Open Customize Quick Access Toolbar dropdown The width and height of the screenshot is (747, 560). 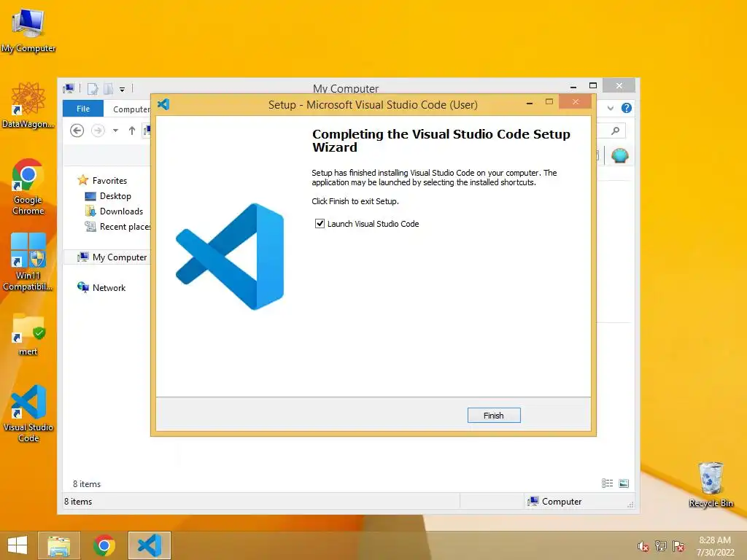(122, 89)
